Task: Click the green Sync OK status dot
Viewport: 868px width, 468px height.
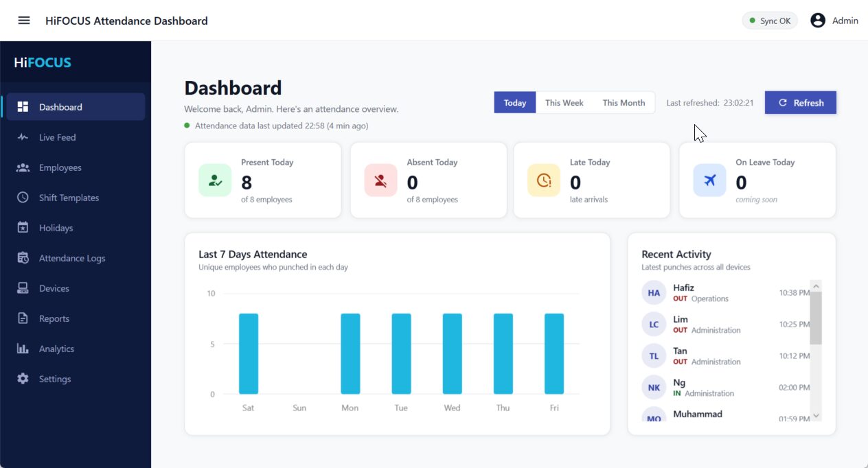Action: pos(753,21)
